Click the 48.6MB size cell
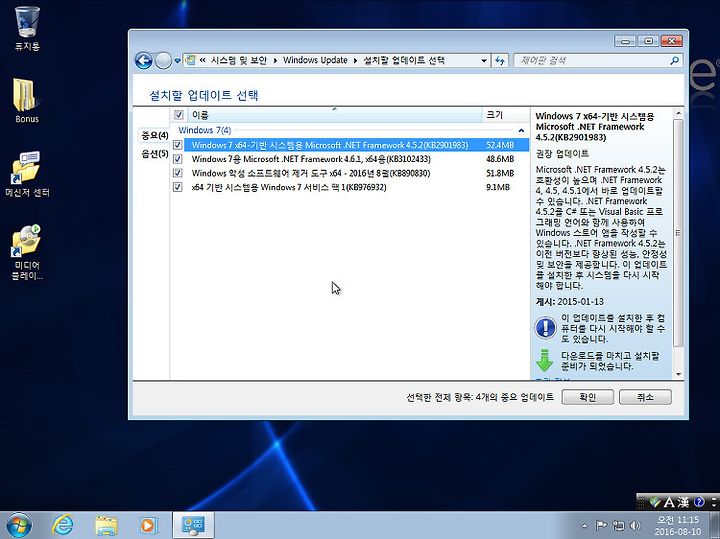The image size is (720, 539). 500,159
